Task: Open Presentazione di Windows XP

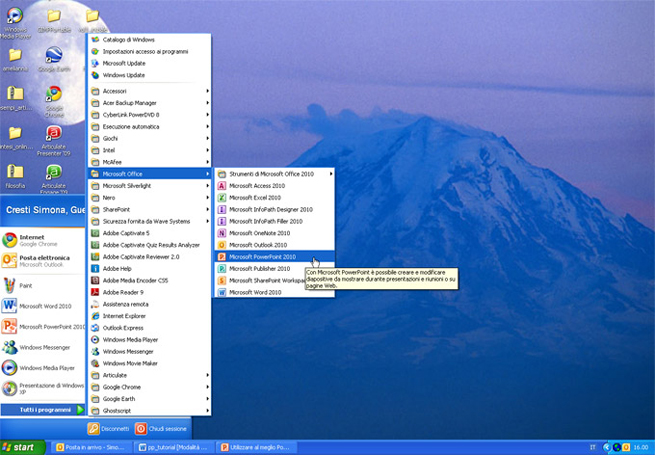Action: click(x=43, y=389)
